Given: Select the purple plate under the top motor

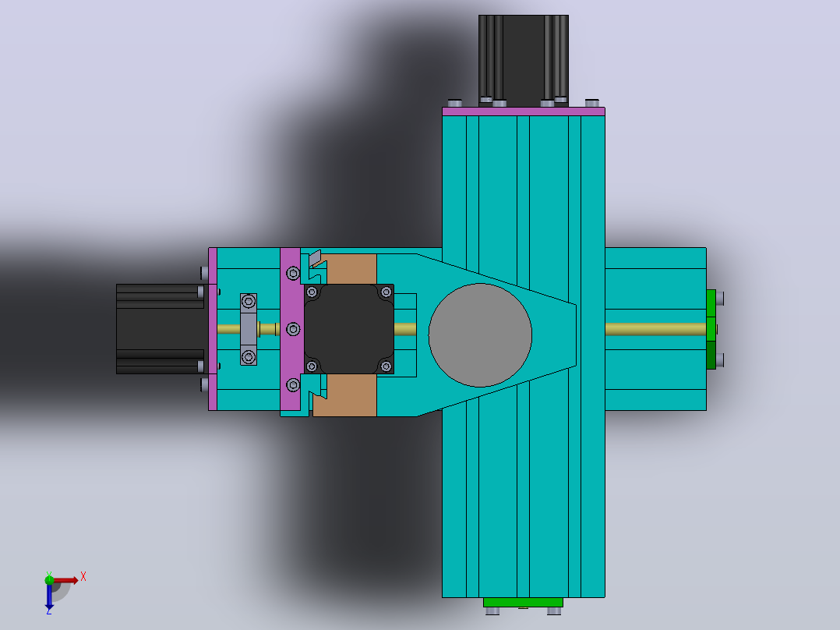Looking at the screenshot, I should 524,111.
